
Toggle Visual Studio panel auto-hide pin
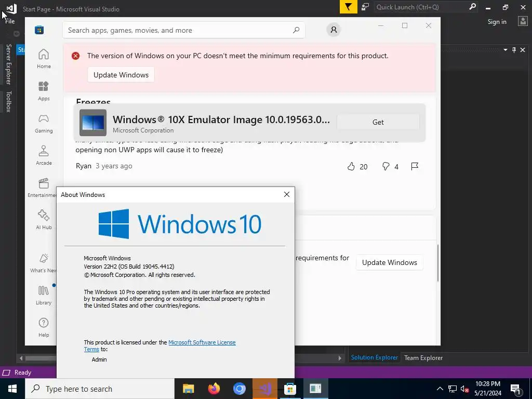(x=514, y=50)
